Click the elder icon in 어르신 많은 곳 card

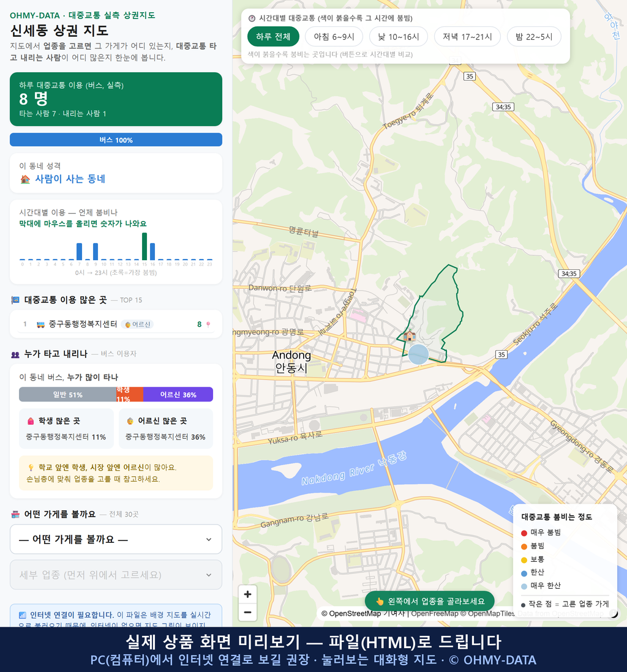point(130,421)
